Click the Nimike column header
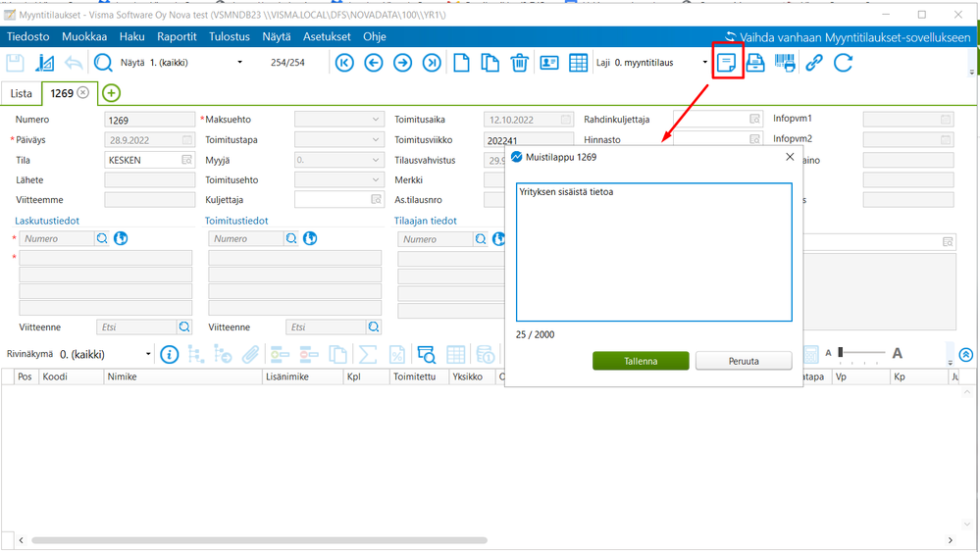Screen dimensions: 980x552 [x=182, y=376]
